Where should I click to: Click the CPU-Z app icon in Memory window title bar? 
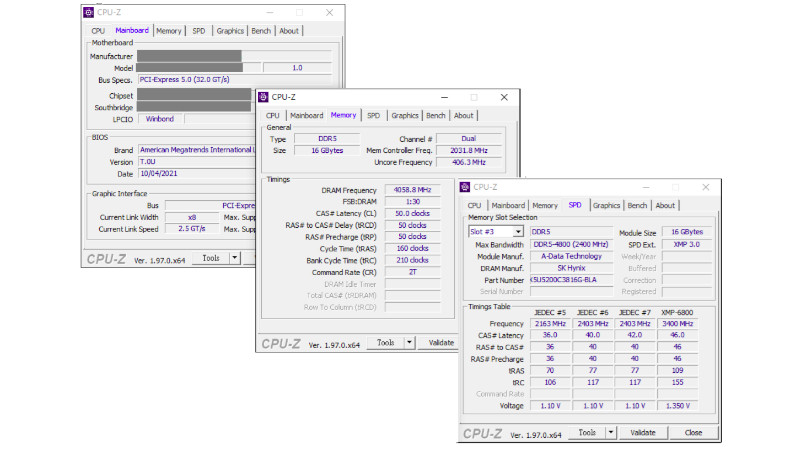[x=263, y=97]
